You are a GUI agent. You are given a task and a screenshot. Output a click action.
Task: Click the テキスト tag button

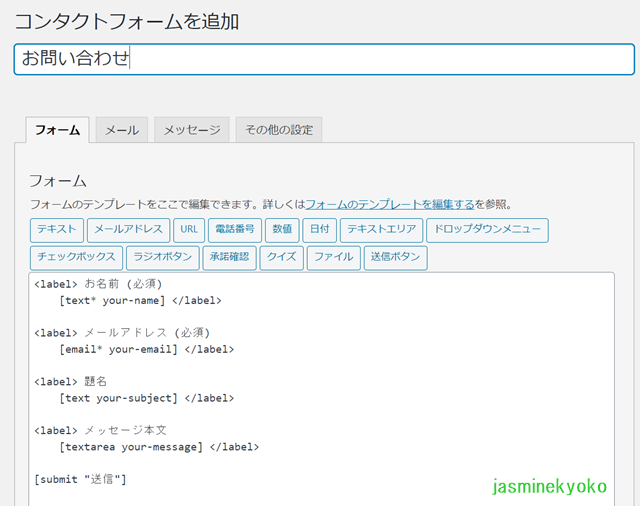click(57, 230)
